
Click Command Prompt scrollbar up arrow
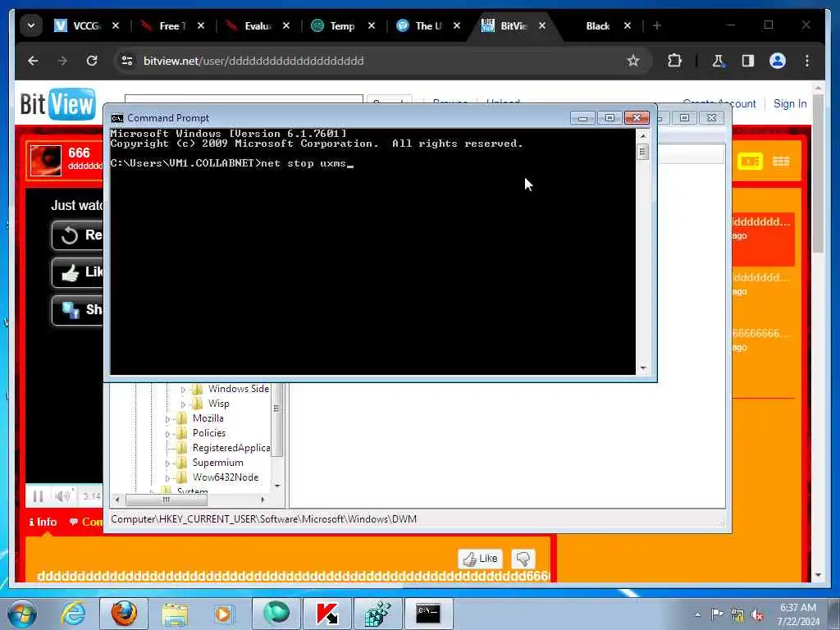coord(643,136)
